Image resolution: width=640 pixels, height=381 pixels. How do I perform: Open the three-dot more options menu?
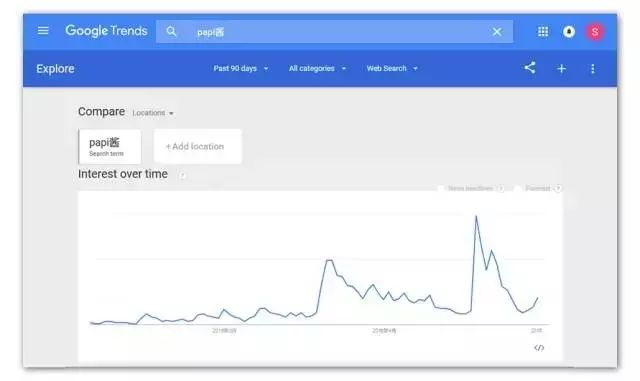click(x=593, y=69)
